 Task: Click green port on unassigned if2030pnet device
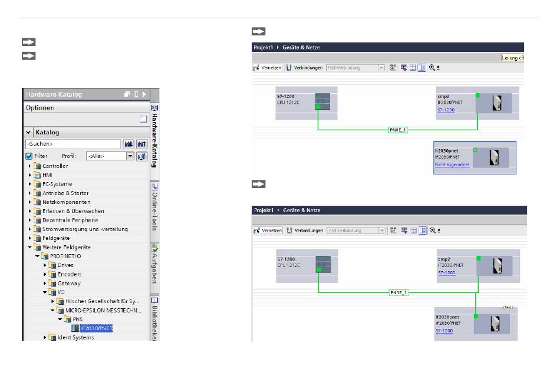[475, 150]
